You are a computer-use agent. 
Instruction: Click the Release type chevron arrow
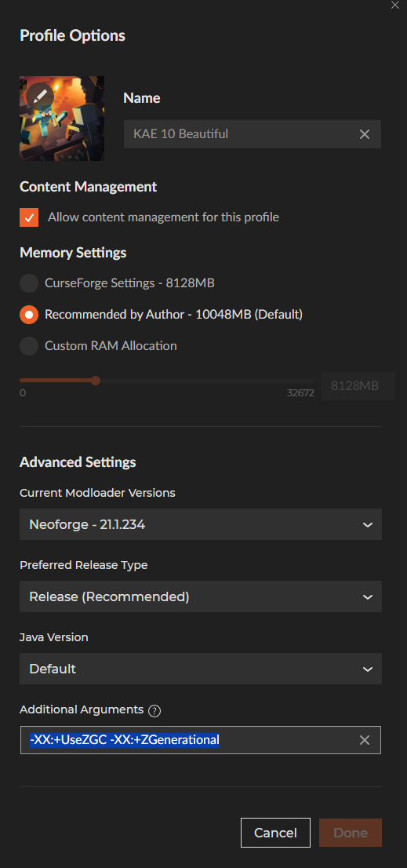(x=368, y=597)
